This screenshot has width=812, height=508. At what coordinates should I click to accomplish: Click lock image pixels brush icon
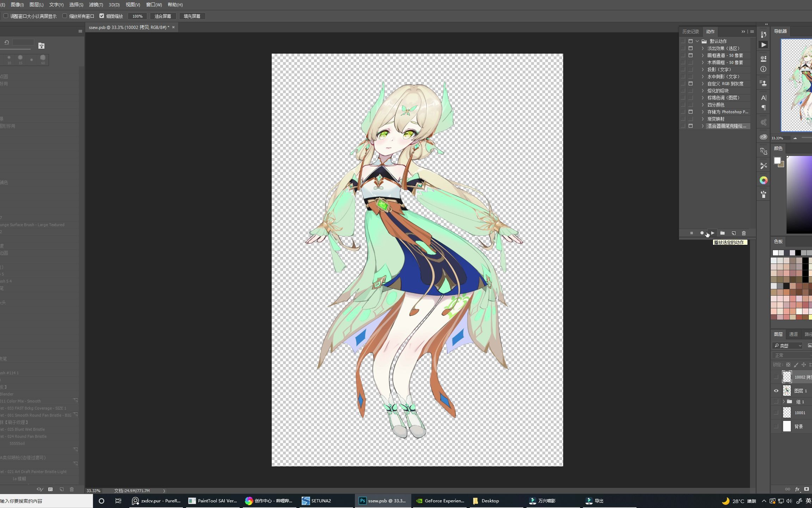[796, 365]
